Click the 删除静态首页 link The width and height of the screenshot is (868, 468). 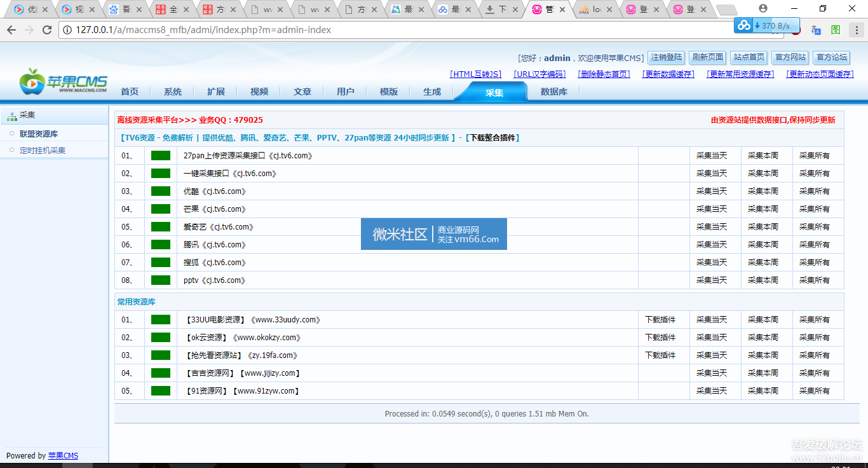click(604, 74)
